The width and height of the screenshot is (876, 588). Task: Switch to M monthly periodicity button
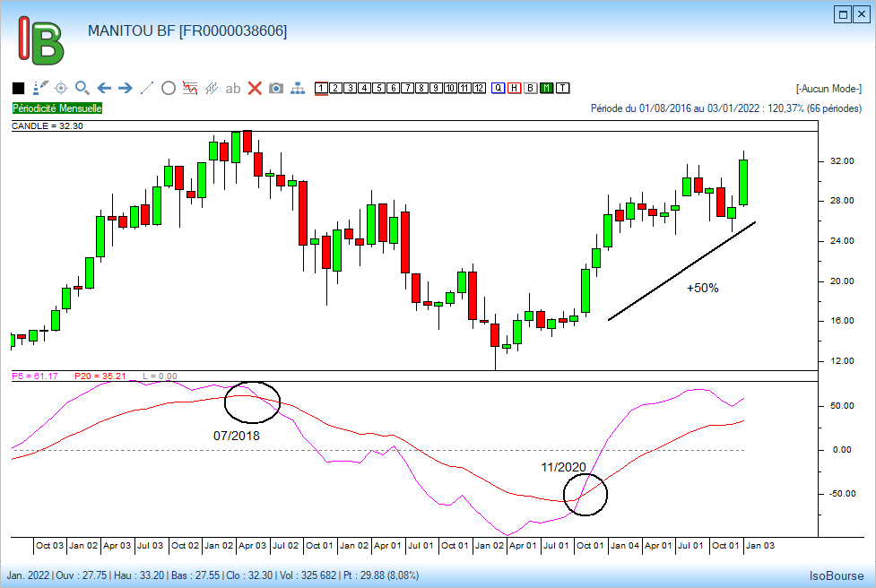[x=547, y=88]
